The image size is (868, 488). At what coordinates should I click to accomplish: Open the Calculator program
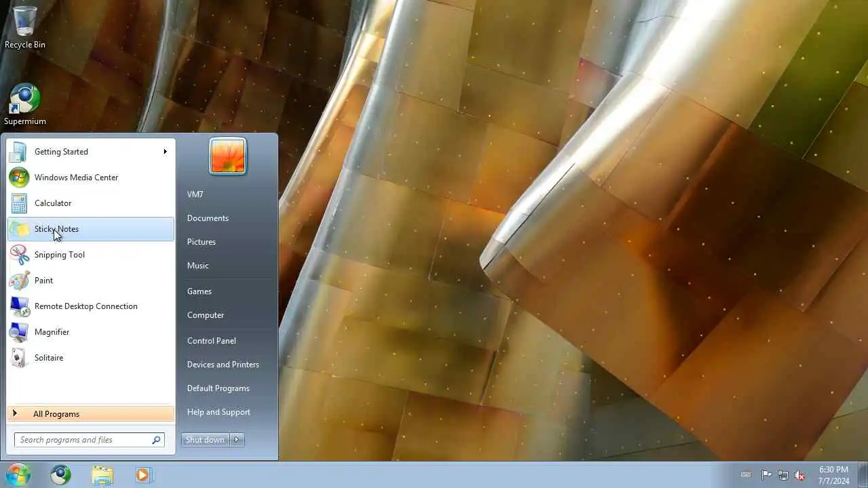[x=91, y=203]
